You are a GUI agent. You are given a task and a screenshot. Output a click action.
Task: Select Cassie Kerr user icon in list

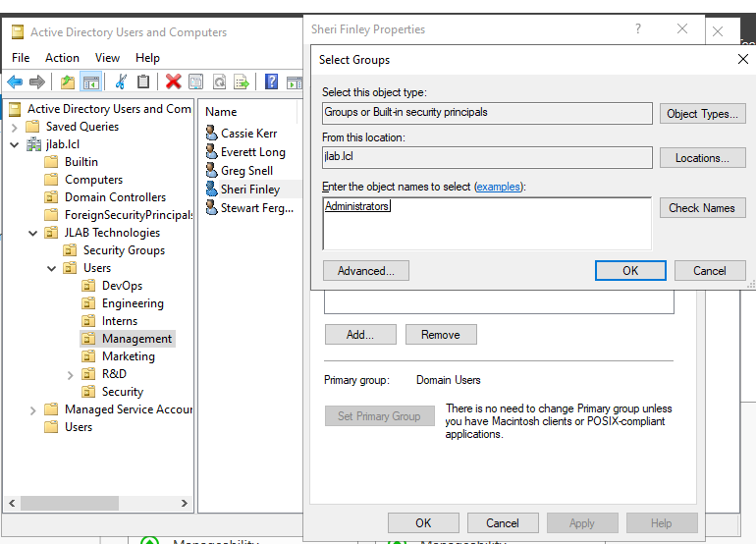[x=211, y=134]
